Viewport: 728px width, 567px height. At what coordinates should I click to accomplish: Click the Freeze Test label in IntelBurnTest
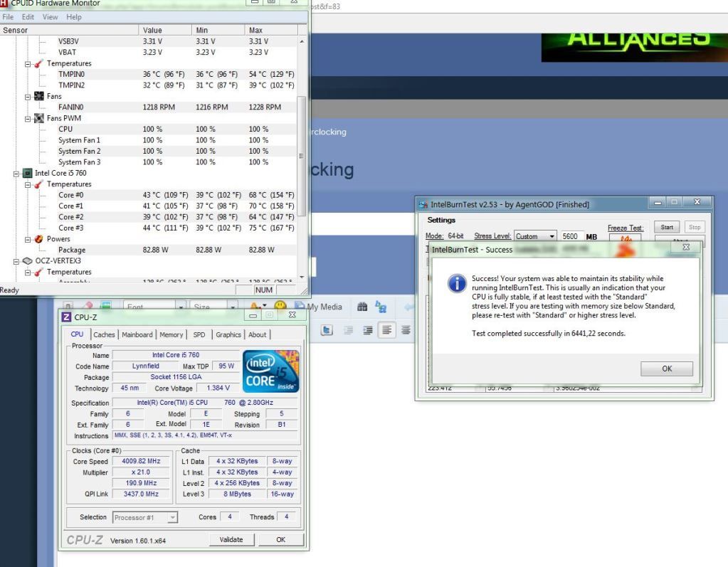pyautogui.click(x=626, y=228)
